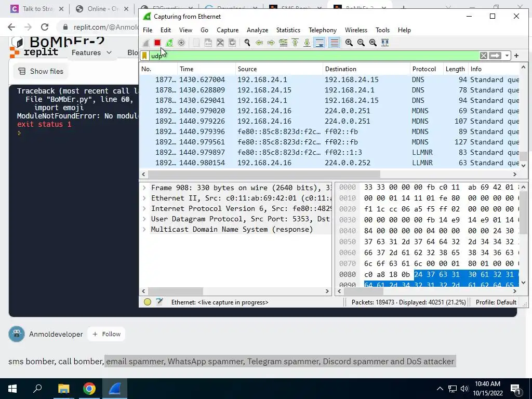Open the Wireless menu
Screen dimensions: 532x399
coord(356,30)
